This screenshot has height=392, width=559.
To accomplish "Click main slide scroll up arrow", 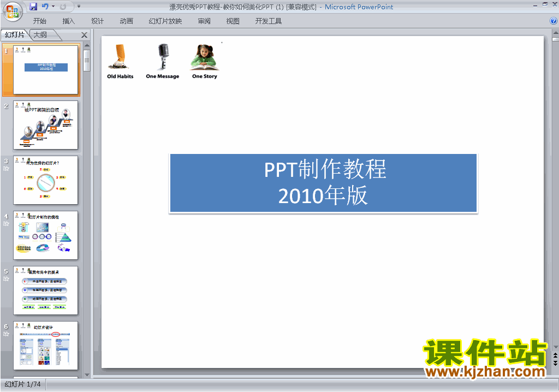I will pyautogui.click(x=555, y=33).
